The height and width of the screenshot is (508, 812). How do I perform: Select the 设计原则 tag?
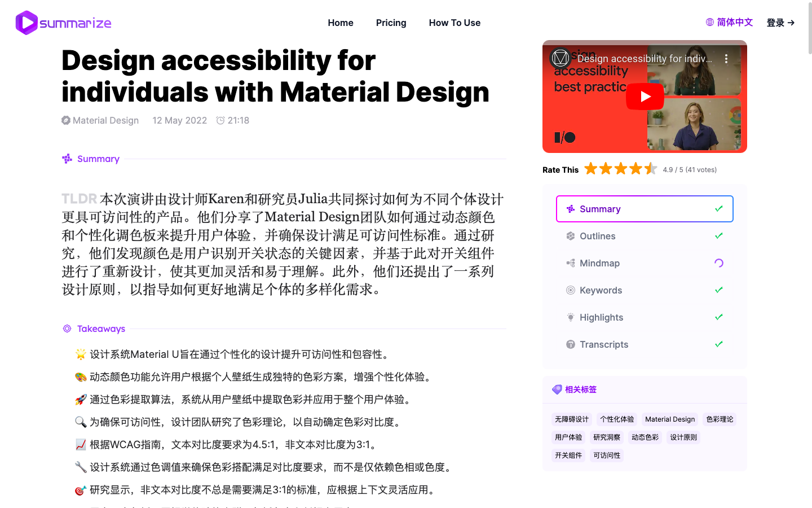pos(683,437)
